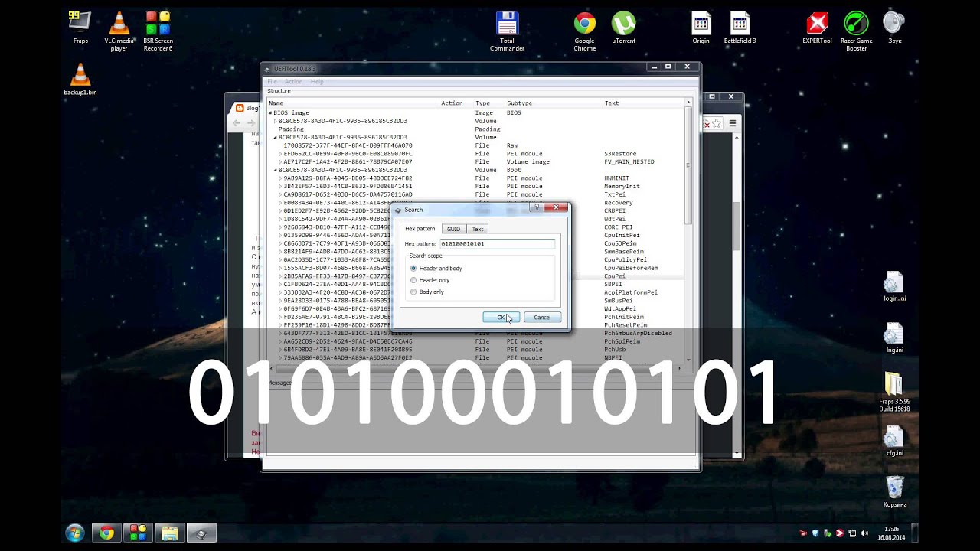The image size is (980, 551).
Task: Expand the 9AB9A129 HWMINIT node
Action: (280, 178)
